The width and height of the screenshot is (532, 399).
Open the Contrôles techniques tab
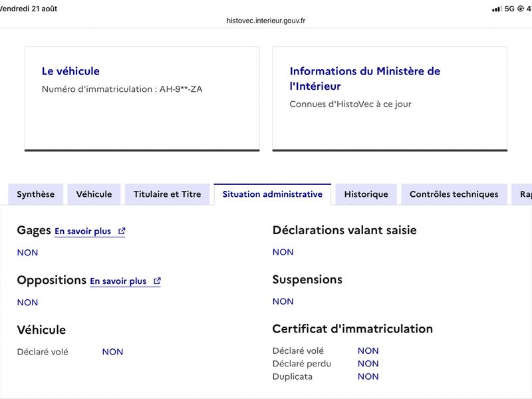point(454,194)
